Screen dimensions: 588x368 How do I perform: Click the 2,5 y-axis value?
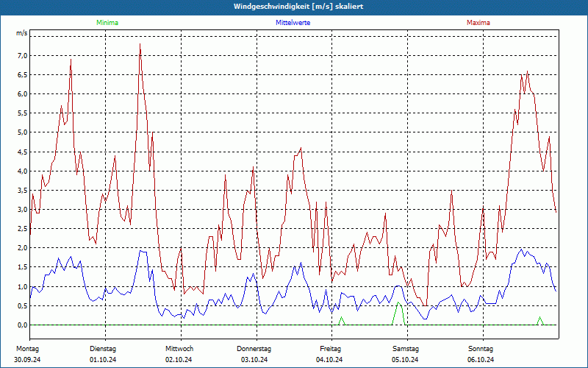23,229
